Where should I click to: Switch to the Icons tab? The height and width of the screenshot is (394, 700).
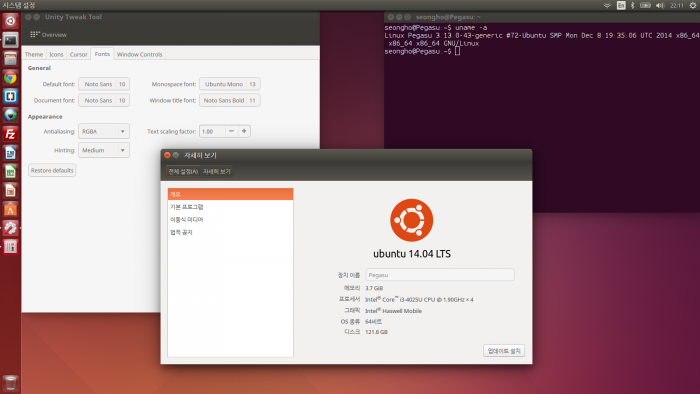(56, 54)
